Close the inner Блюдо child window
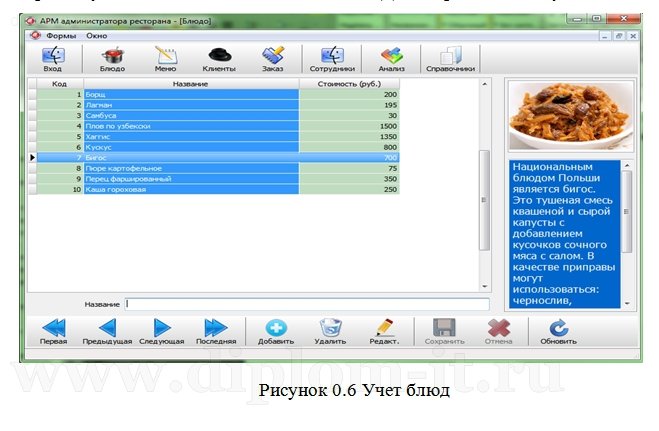 coord(633,36)
